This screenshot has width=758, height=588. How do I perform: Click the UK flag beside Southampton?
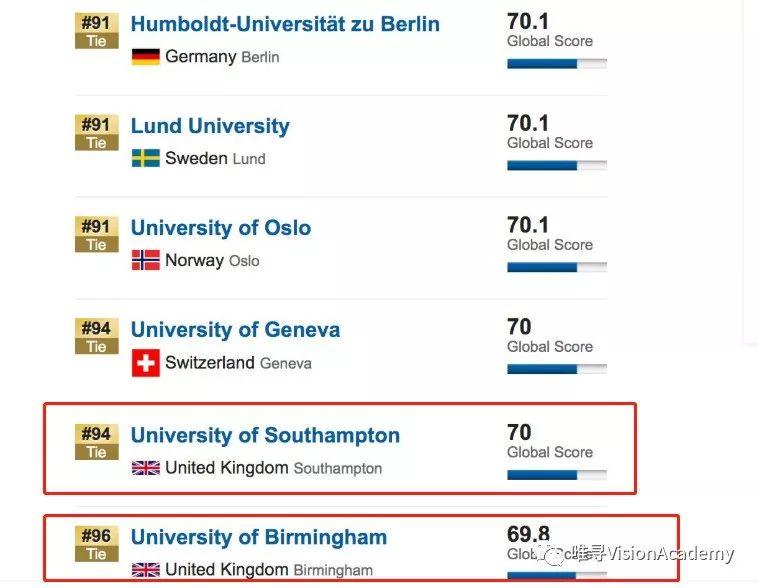pyautogui.click(x=145, y=467)
